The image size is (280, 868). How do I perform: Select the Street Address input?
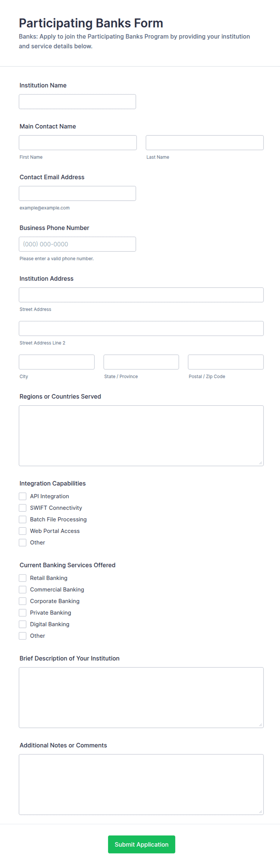(x=141, y=295)
